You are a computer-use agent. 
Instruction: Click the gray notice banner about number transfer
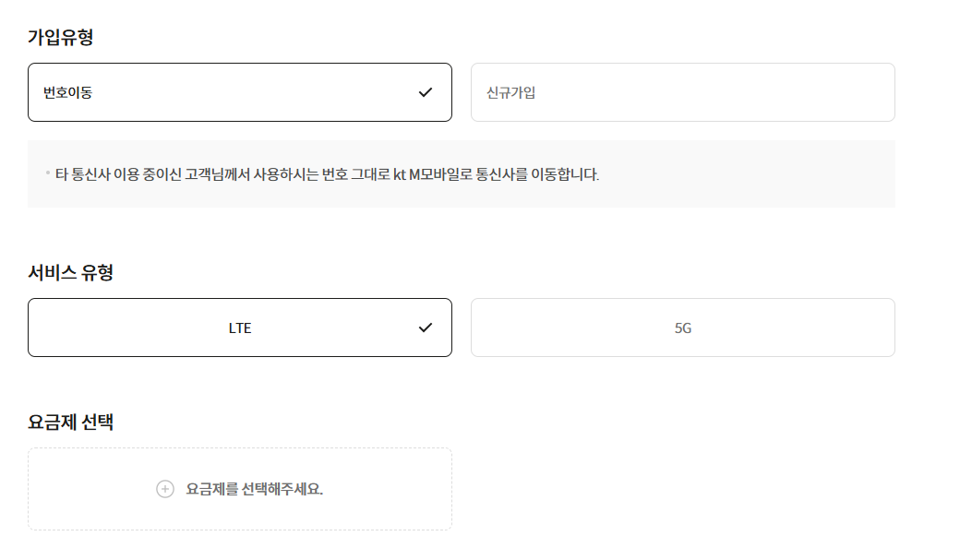[x=462, y=173]
